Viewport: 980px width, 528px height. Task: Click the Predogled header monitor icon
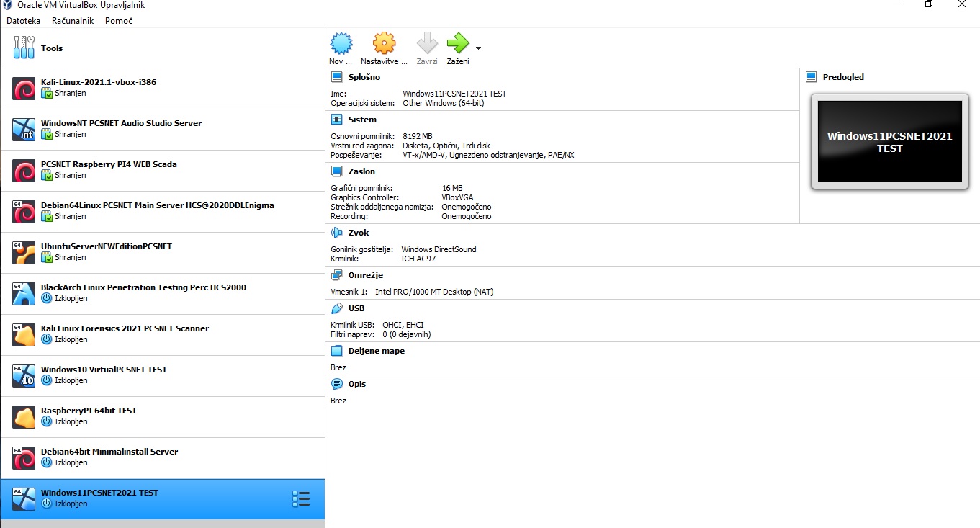point(812,77)
